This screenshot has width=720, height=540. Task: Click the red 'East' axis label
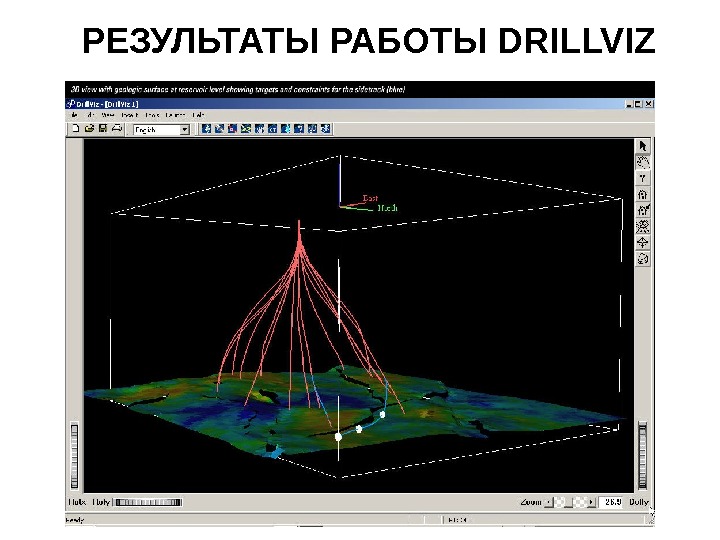(x=370, y=198)
